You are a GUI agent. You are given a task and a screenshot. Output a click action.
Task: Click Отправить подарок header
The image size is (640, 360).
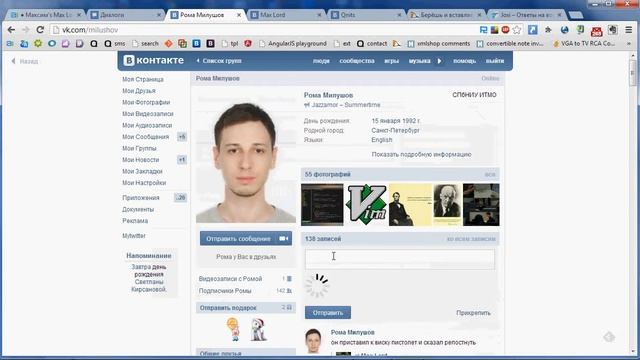click(246, 307)
